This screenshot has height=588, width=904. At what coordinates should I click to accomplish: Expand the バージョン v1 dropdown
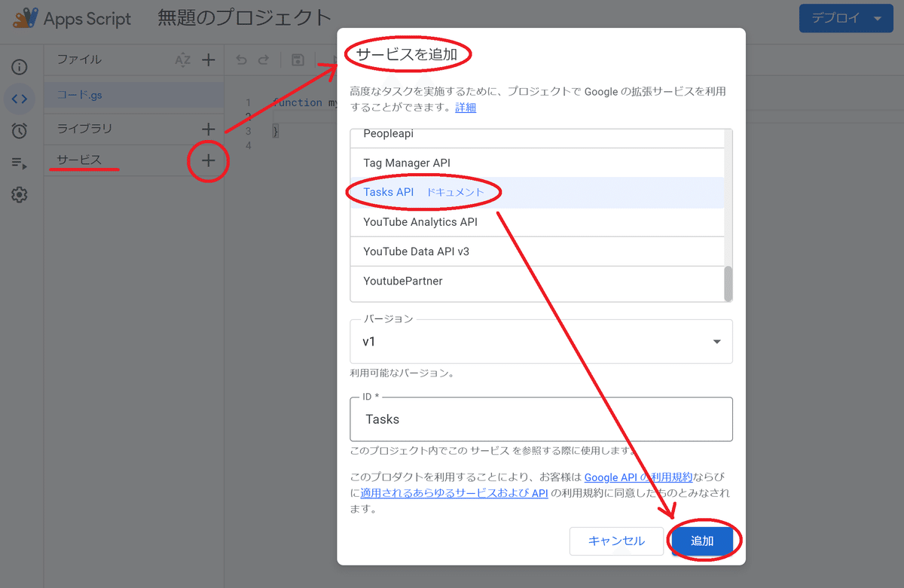pos(541,341)
